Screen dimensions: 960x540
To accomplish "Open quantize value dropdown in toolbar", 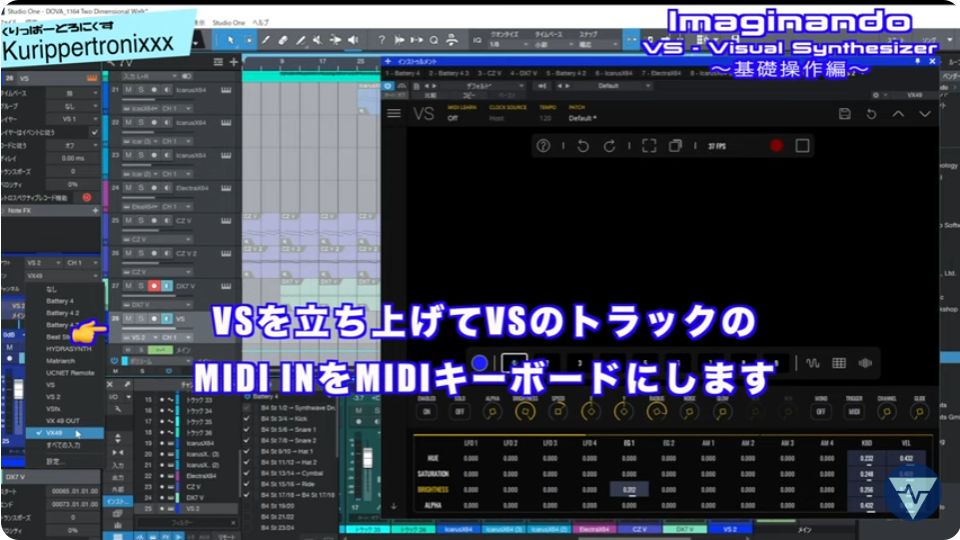I will pyautogui.click(x=509, y=45).
